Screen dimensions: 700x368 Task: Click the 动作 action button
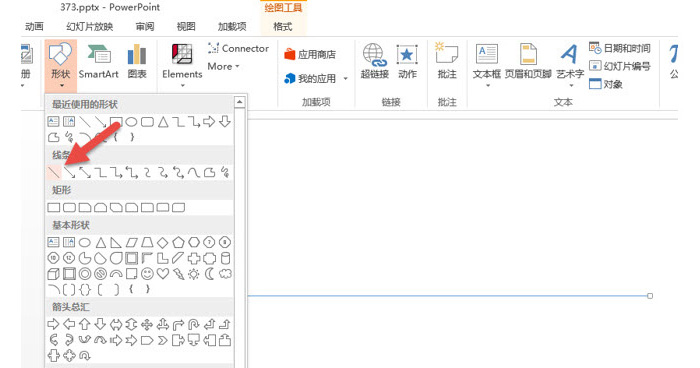pos(407,61)
